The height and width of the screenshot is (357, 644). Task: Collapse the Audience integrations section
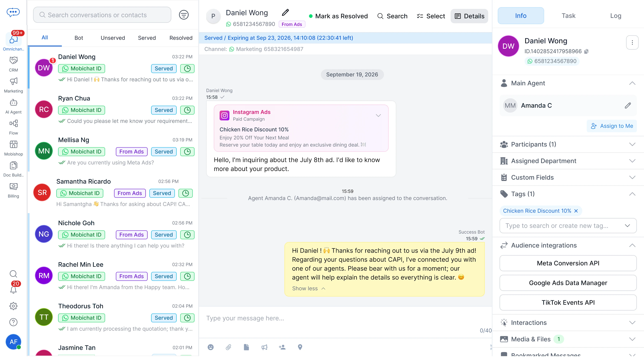[632, 245]
